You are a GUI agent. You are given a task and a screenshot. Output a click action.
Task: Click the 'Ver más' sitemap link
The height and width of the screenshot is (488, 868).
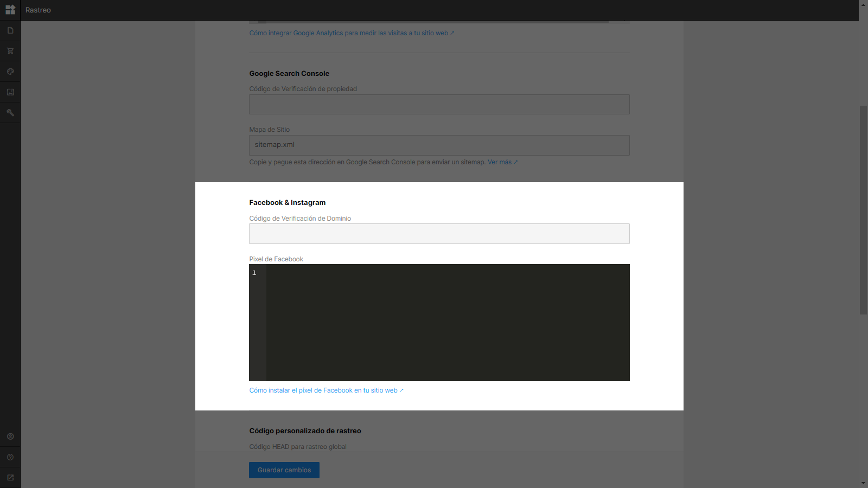pyautogui.click(x=502, y=162)
